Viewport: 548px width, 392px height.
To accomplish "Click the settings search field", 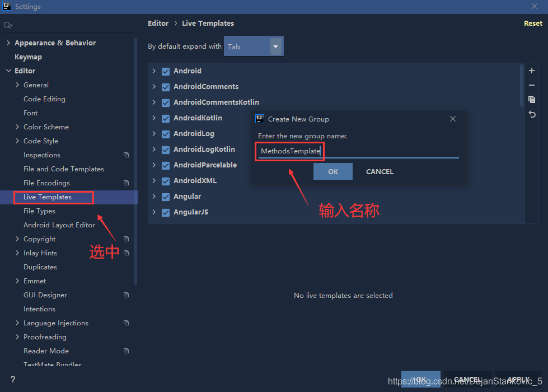I will coord(68,25).
